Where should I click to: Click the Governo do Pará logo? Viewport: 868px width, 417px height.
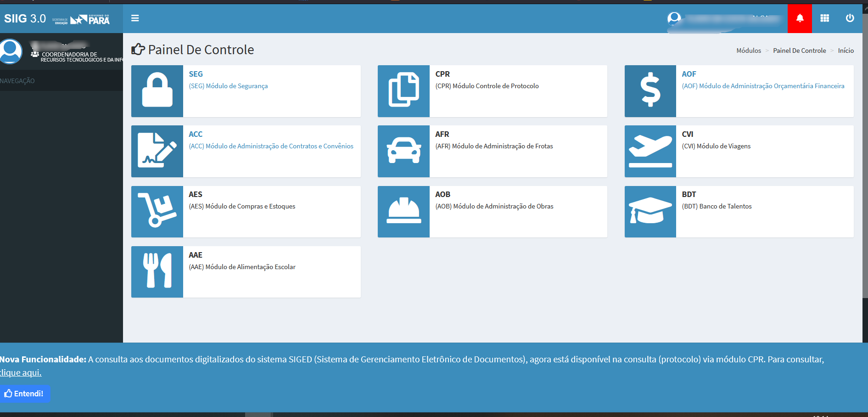[90, 19]
